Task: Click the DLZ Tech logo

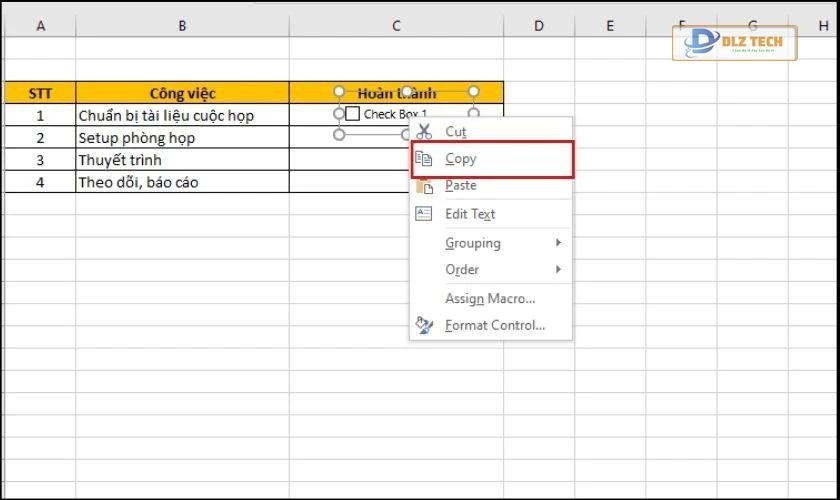Action: coord(736,44)
